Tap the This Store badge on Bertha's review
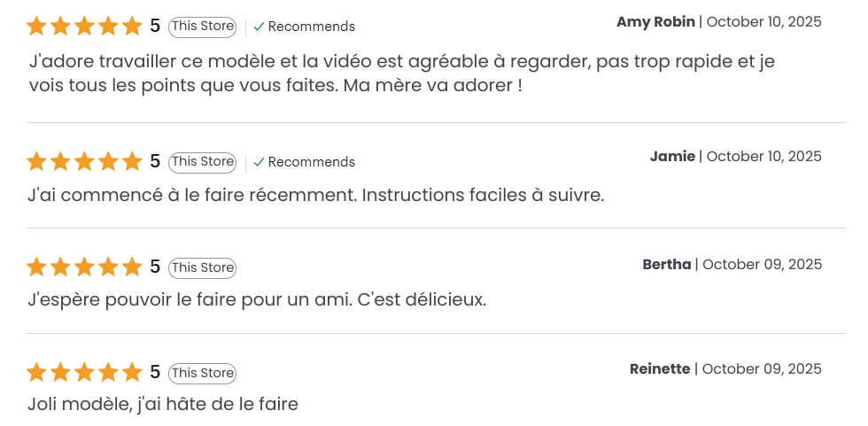This screenshot has width=868, height=426. (x=202, y=267)
